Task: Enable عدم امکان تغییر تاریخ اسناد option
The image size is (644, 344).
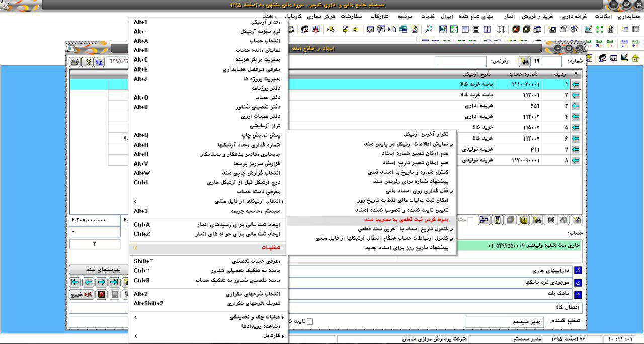Action: tap(371, 163)
